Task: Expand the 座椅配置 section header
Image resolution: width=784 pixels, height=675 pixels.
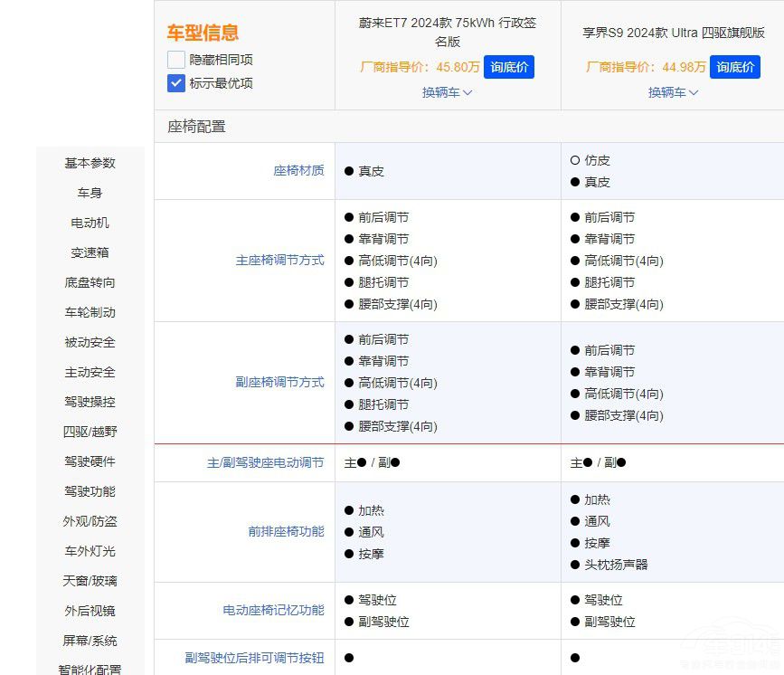Action: [192, 127]
